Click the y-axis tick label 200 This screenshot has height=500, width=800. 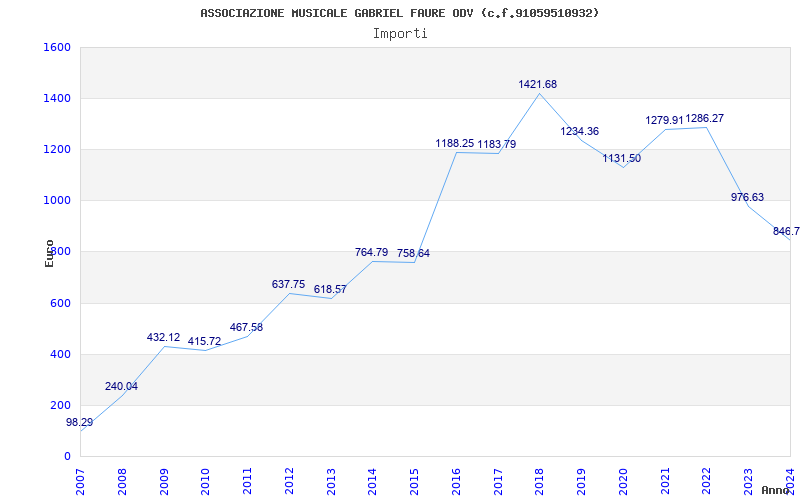coord(60,406)
